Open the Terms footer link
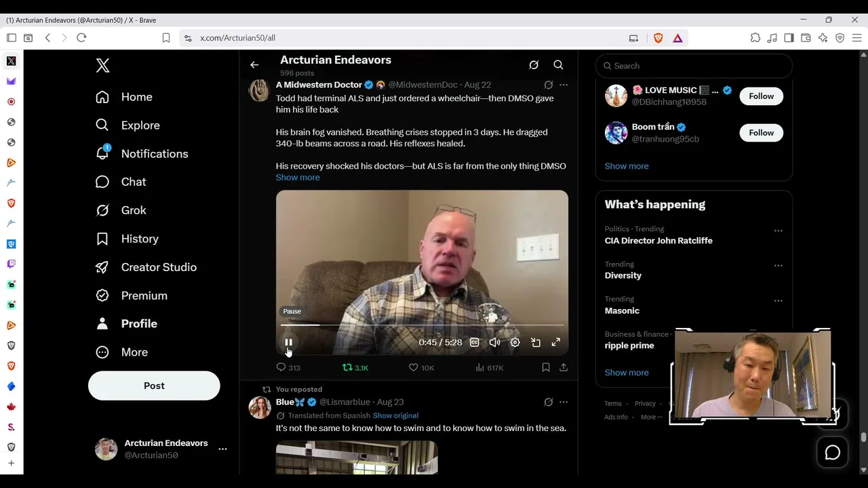 (x=613, y=404)
